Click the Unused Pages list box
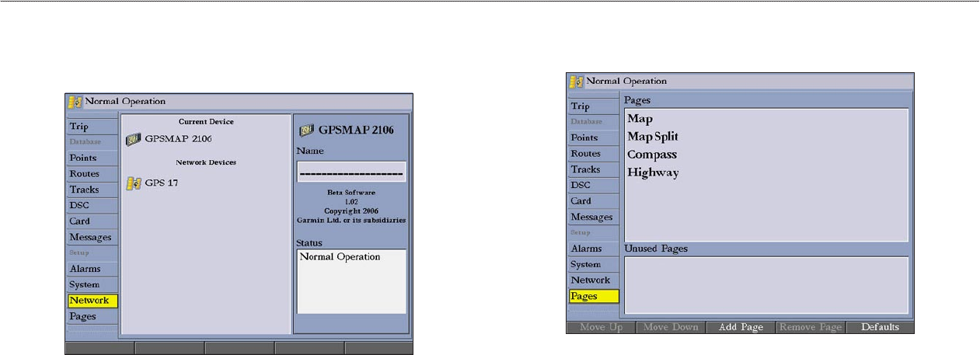This screenshot has width=980, height=355. coord(766,284)
